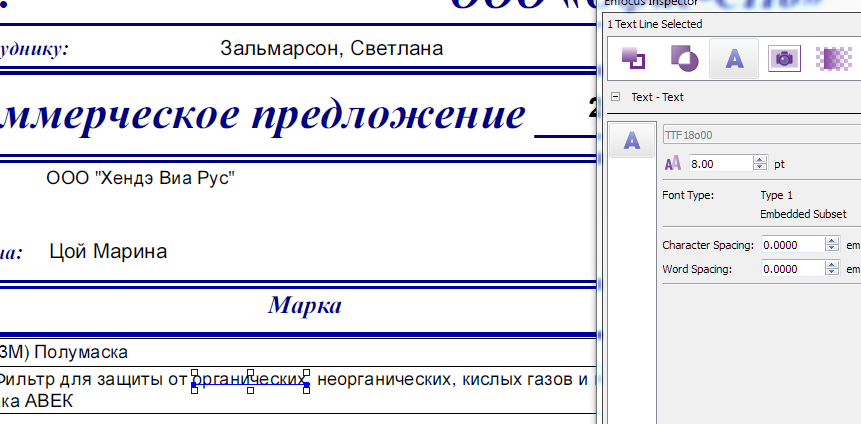Viewport: 861px width, 424px height.
Task: Decrease Word Spacing with down arrow
Action: point(832,273)
